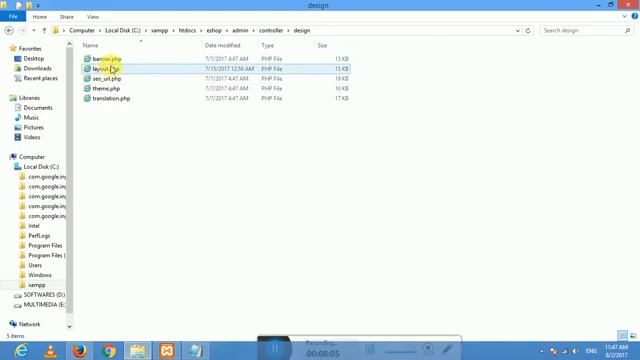Sort by the Type column header

(x=287, y=45)
